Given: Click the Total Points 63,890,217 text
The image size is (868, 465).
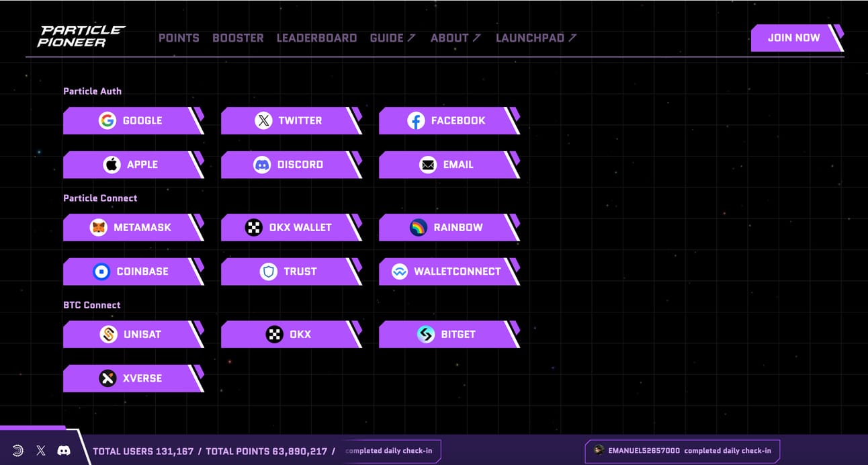Looking at the screenshot, I should click(x=266, y=452).
